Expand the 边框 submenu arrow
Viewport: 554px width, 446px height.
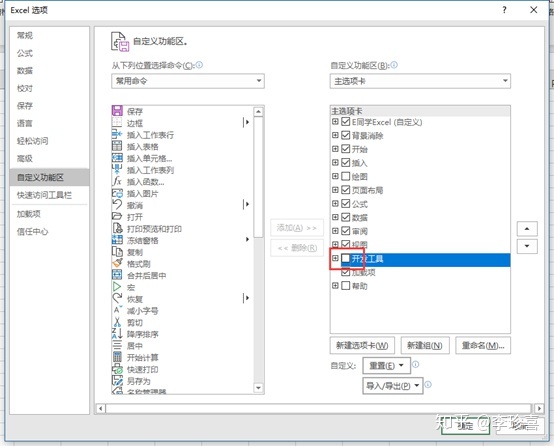247,122
